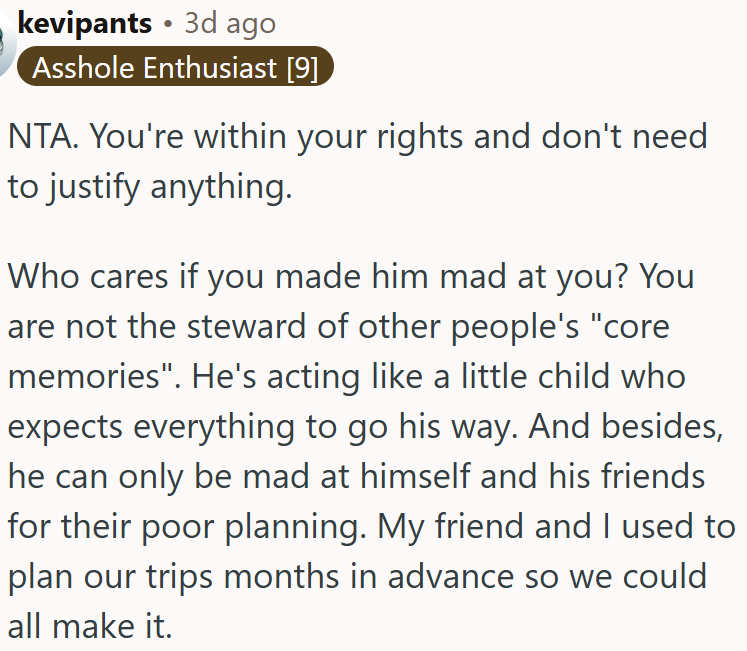Viewport: 747px width, 651px height.
Task: Click the word 'himself' in the comment
Action: (x=415, y=477)
